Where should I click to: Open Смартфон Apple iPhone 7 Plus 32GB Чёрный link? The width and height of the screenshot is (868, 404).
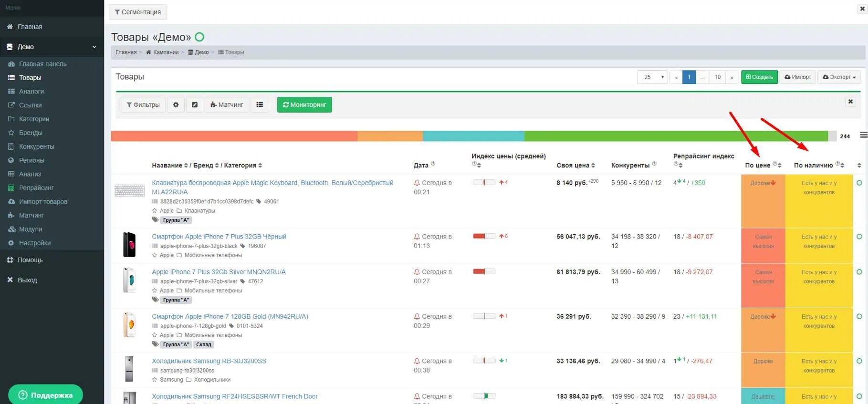219,237
